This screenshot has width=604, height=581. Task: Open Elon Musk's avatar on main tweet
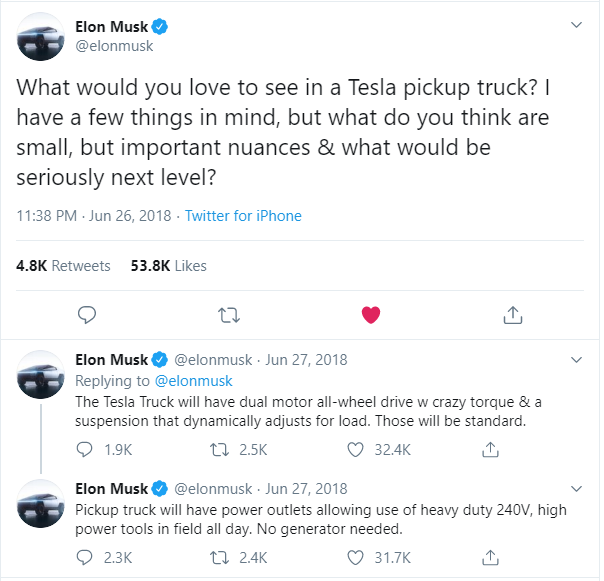[40, 37]
